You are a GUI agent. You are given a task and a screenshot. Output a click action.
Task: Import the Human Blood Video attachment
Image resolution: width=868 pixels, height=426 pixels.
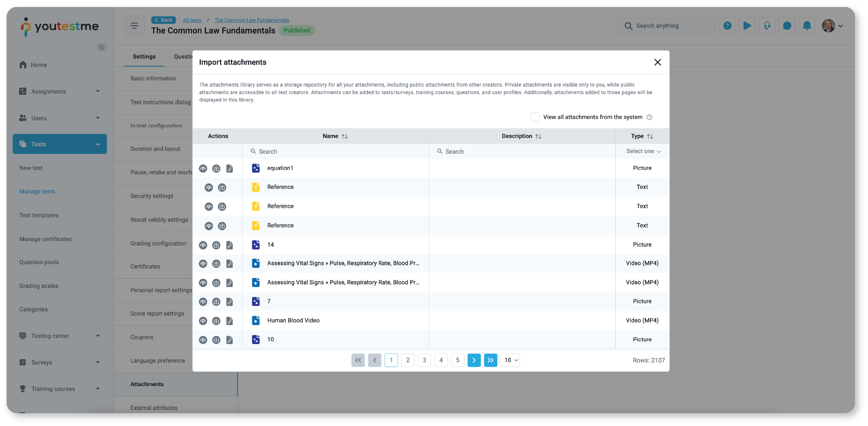pos(216,321)
